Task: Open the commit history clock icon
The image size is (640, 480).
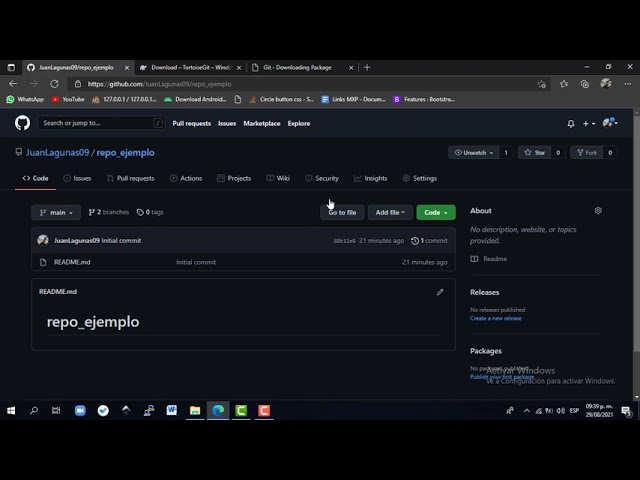Action: (415, 241)
